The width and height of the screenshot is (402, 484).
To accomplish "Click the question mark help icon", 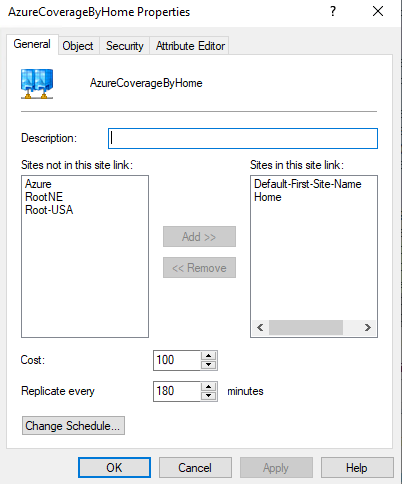I will (x=333, y=12).
